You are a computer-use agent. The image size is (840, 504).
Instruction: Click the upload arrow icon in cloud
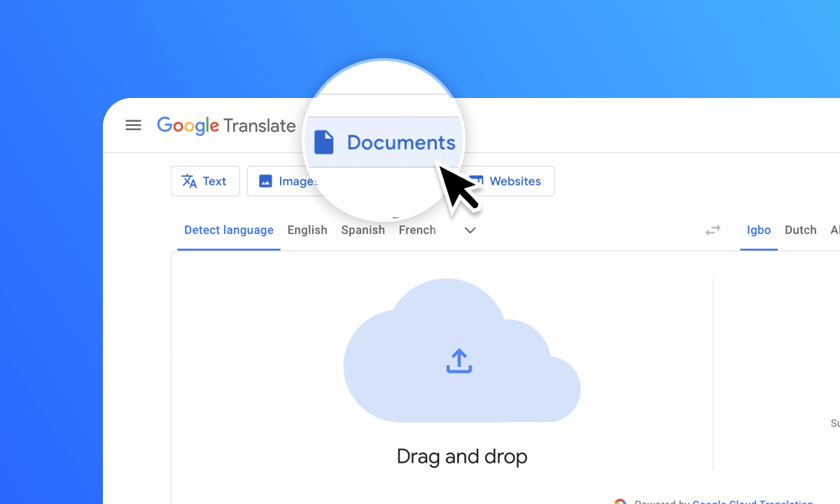458,361
